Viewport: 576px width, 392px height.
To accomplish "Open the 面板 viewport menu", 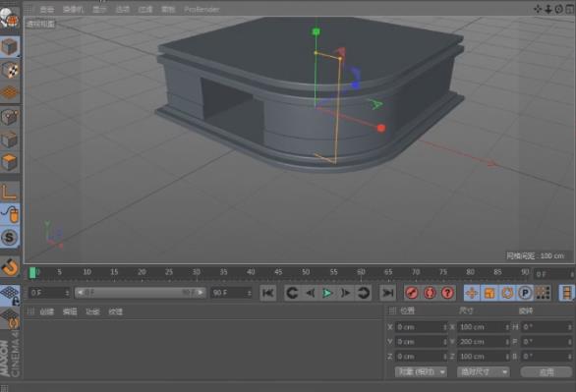I will point(168,9).
